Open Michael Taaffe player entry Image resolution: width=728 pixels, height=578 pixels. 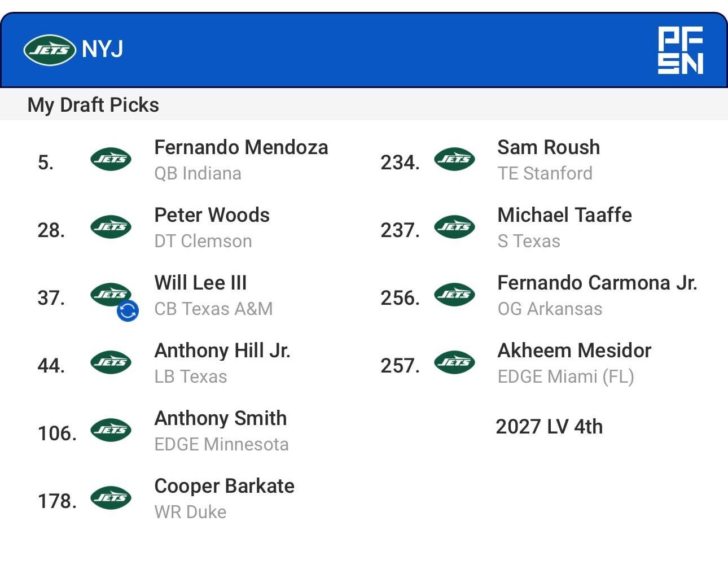coord(564,216)
